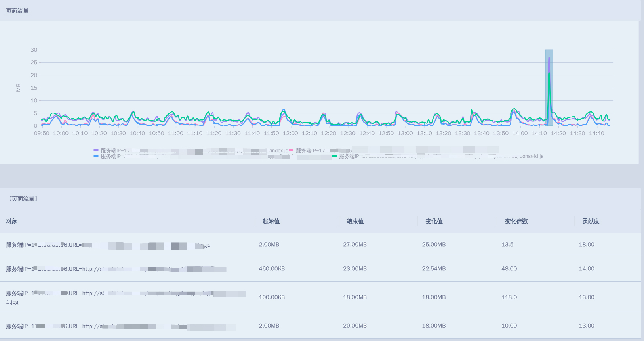Click the 118.0 change multiple cell
Image resolution: width=644 pixels, height=341 pixels.
point(509,297)
